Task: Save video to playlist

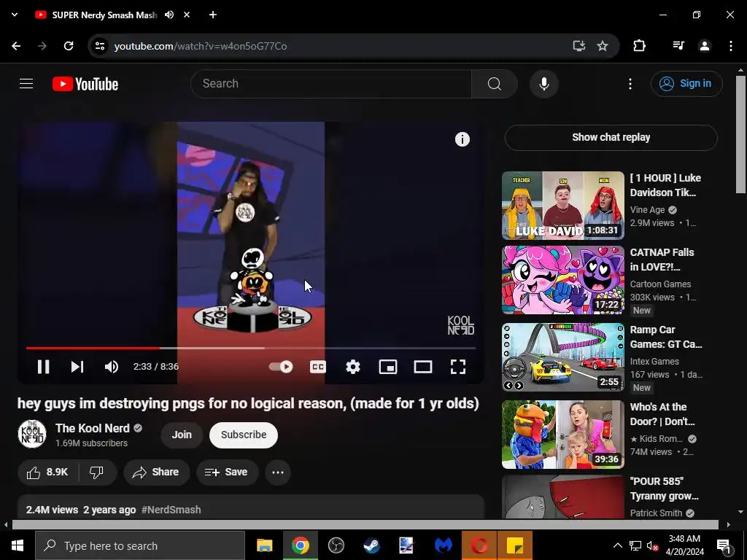Action: pyautogui.click(x=227, y=472)
